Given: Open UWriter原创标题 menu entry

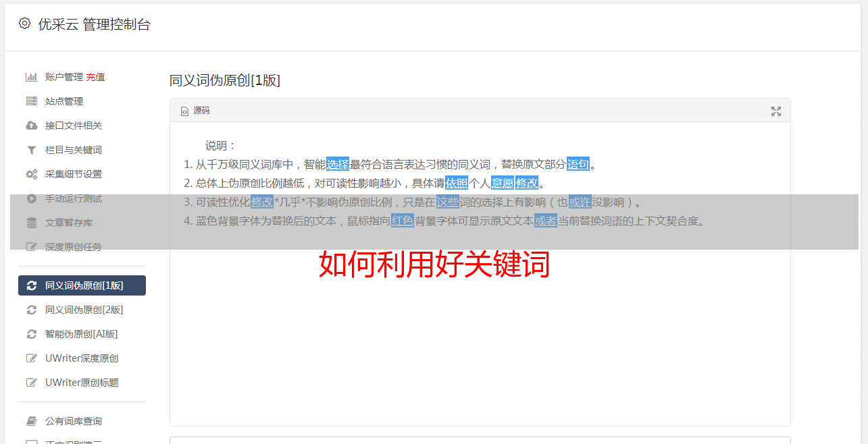Looking at the screenshot, I should tap(82, 383).
